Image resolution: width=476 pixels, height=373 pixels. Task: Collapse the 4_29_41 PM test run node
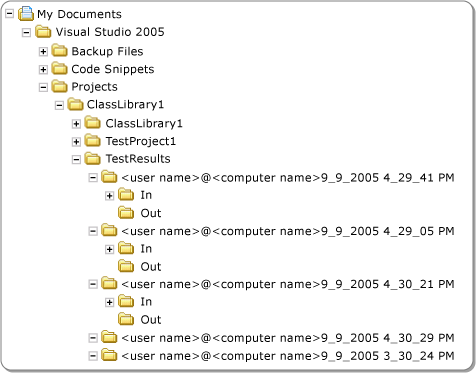[x=93, y=178]
